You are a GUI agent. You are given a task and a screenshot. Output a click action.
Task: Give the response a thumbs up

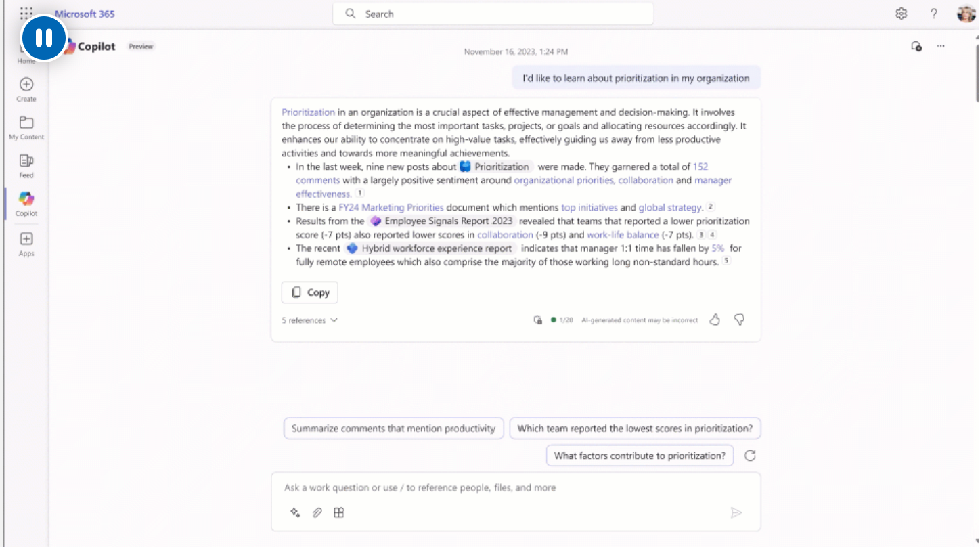click(x=715, y=320)
